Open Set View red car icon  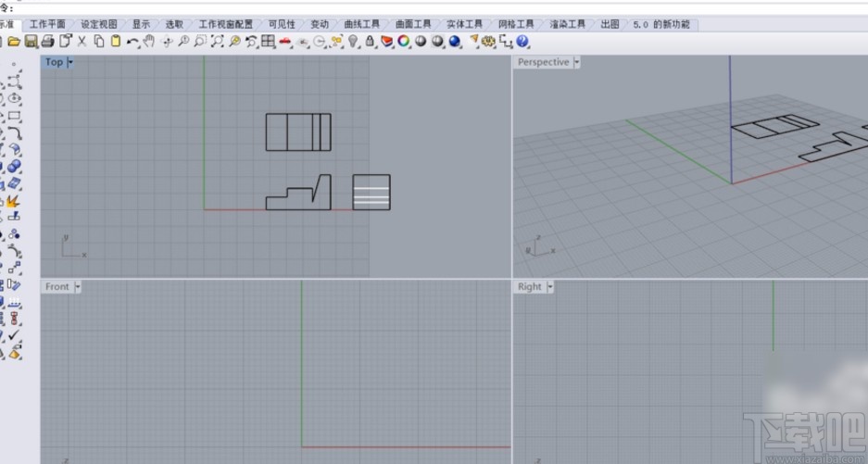[285, 42]
